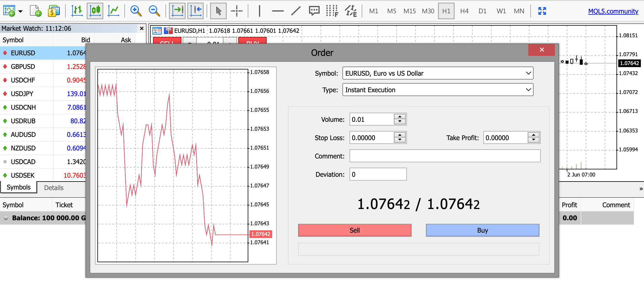The width and height of the screenshot is (644, 285).
Task: Select USDCNH in Market Watch
Action: (x=43, y=107)
